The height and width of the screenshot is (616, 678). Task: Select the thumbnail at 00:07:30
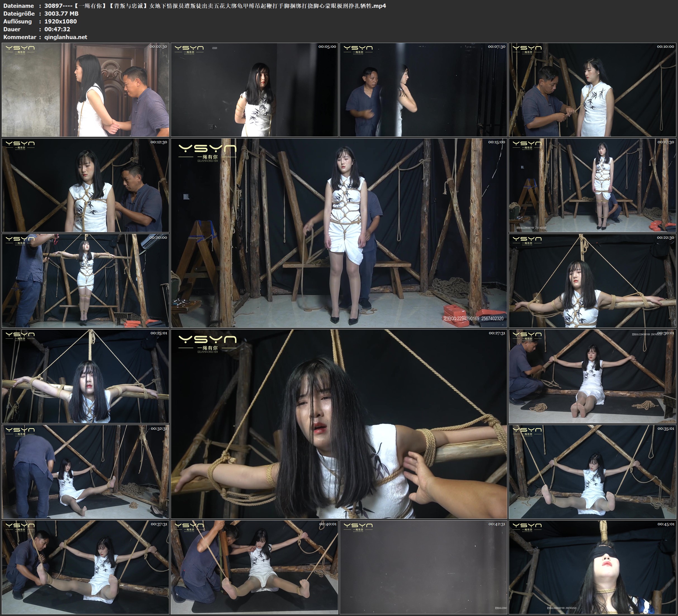tap(424, 90)
